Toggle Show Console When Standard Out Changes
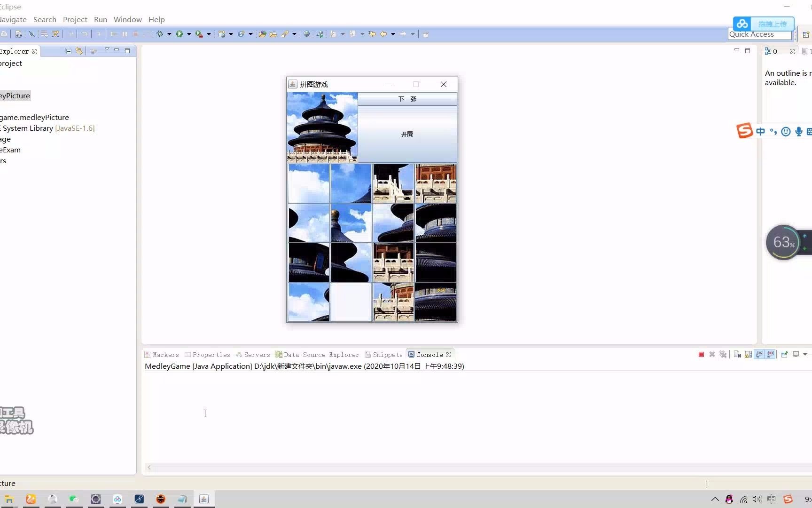 [x=759, y=354]
